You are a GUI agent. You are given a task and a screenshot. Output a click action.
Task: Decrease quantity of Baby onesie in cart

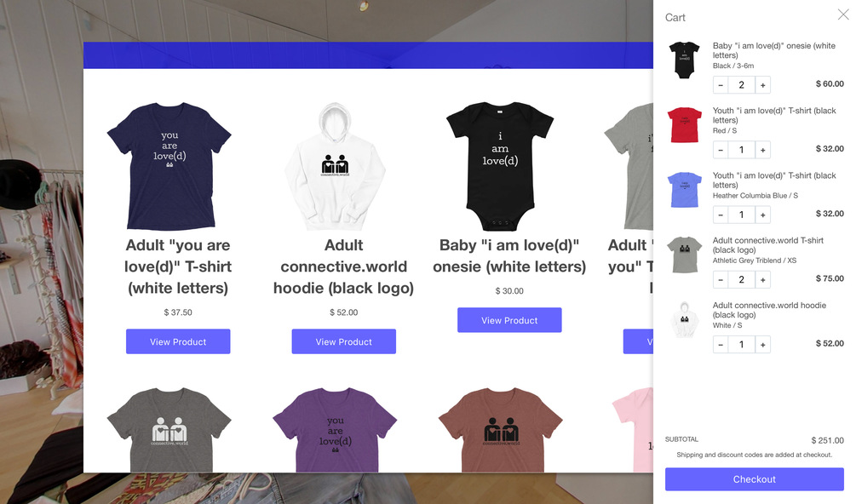click(721, 85)
